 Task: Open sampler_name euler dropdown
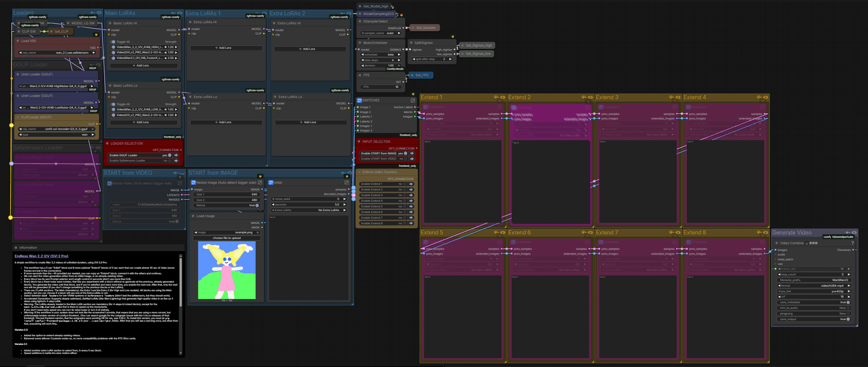click(x=381, y=33)
